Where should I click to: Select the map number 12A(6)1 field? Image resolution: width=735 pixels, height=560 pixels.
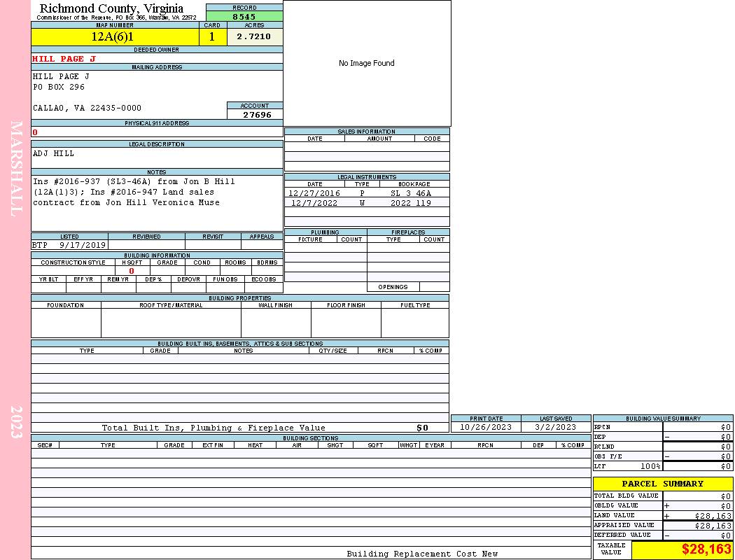coord(112,37)
